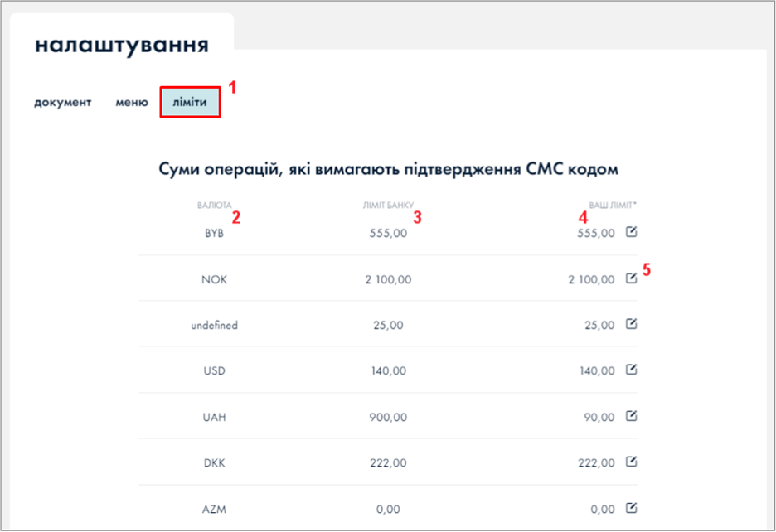Viewport: 776px width, 532px height.
Task: Select the USD currency cell
Action: pyautogui.click(x=214, y=371)
